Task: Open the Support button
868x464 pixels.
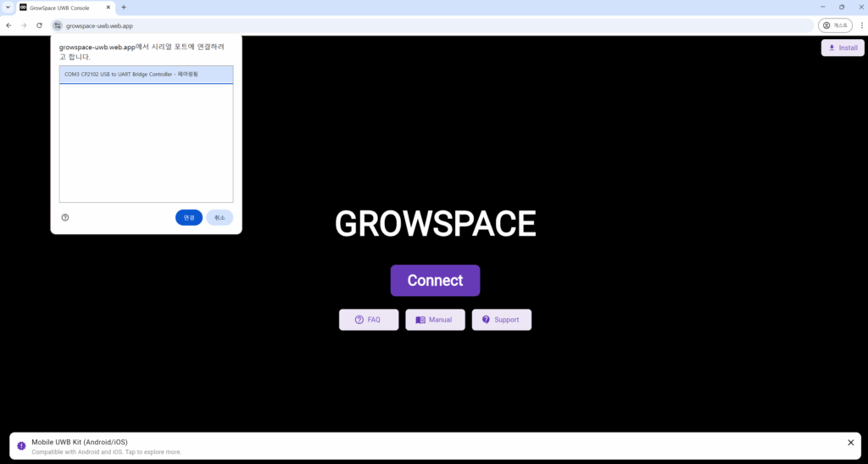Action: [502, 320]
